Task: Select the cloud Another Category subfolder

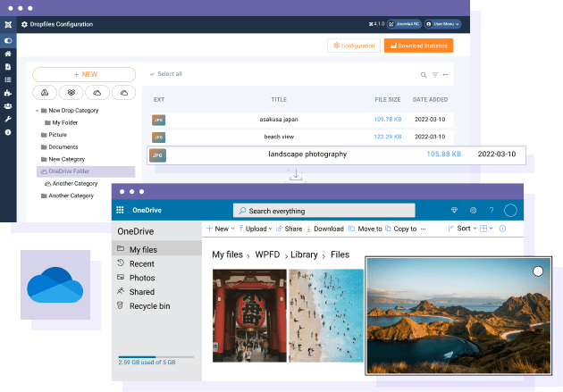Action: point(71,184)
